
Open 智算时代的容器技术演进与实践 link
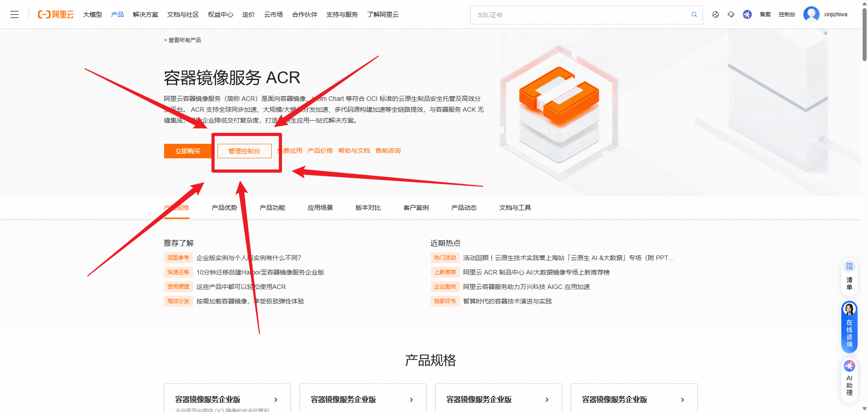click(507, 301)
